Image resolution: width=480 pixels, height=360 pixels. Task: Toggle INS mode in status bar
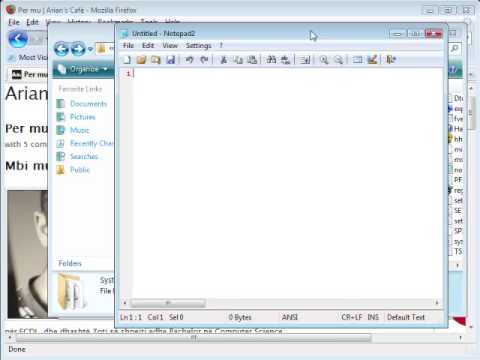coord(373,317)
